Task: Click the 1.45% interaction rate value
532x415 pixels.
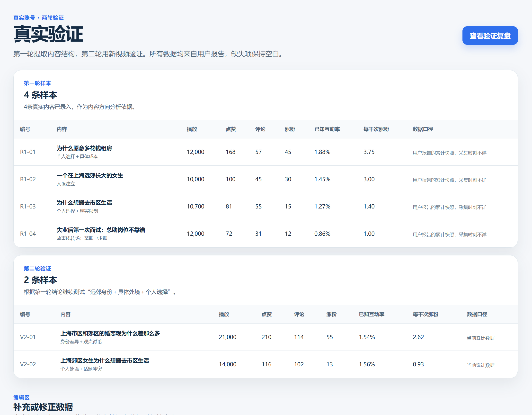Action: (x=322, y=179)
